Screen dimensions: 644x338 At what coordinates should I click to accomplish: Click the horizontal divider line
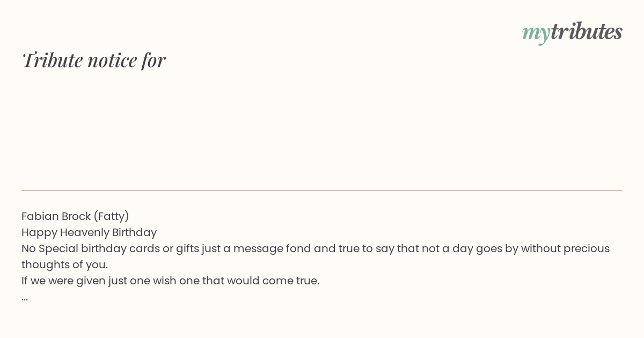tap(322, 190)
